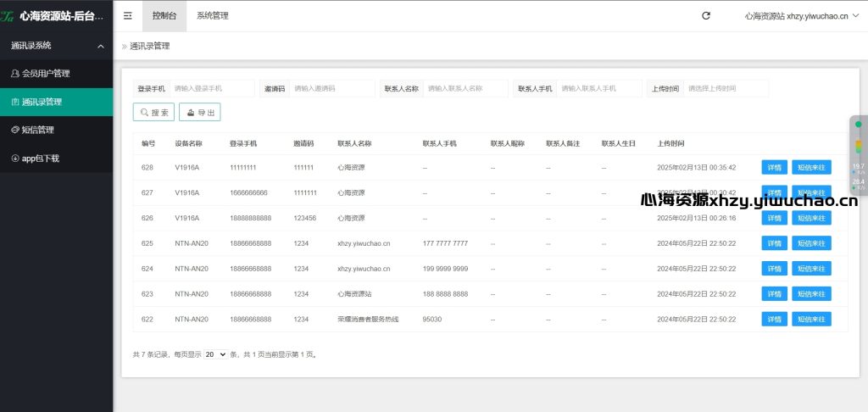This screenshot has width=868, height=412.
Task: View 详情 for record 626
Action: point(775,218)
